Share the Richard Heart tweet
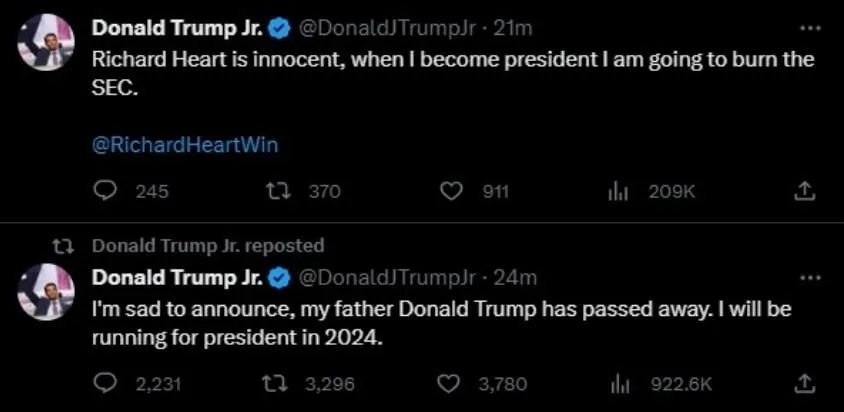Screen dimensions: 844x412 (804, 191)
